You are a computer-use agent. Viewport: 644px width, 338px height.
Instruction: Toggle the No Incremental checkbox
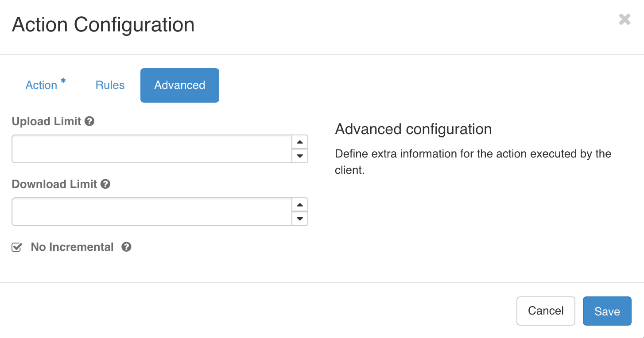[16, 247]
